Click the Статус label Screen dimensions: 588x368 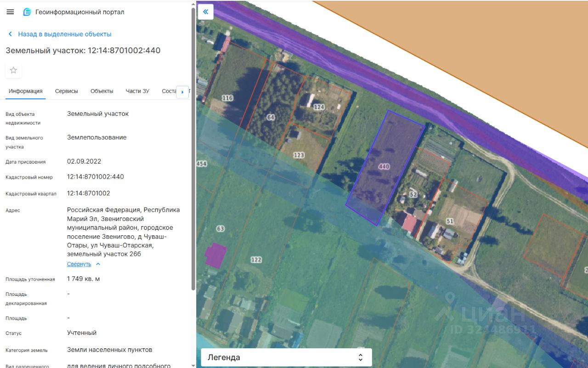[13, 334]
